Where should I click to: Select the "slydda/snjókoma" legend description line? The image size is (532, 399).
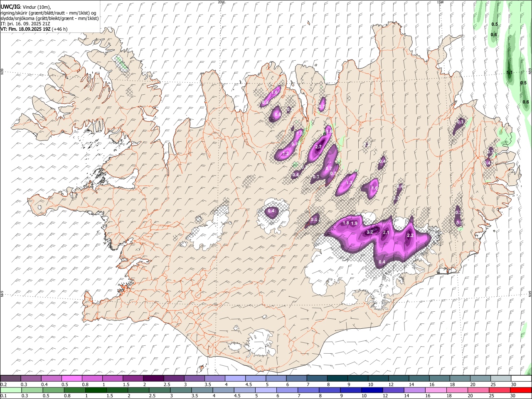point(50,18)
